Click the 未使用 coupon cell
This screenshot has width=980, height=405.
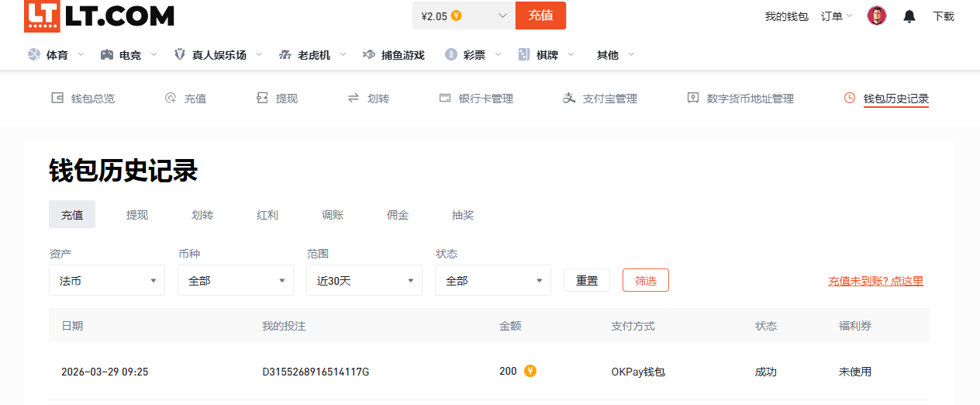click(855, 372)
